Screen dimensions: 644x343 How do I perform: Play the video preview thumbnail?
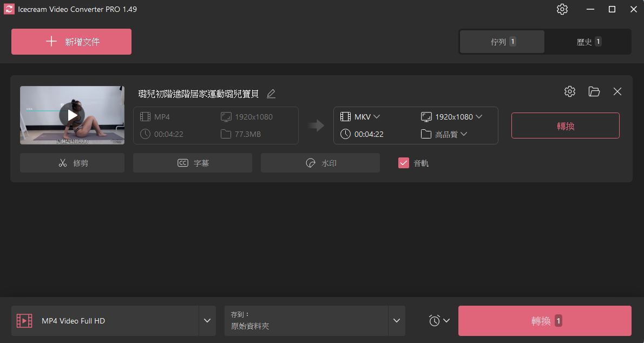point(72,115)
